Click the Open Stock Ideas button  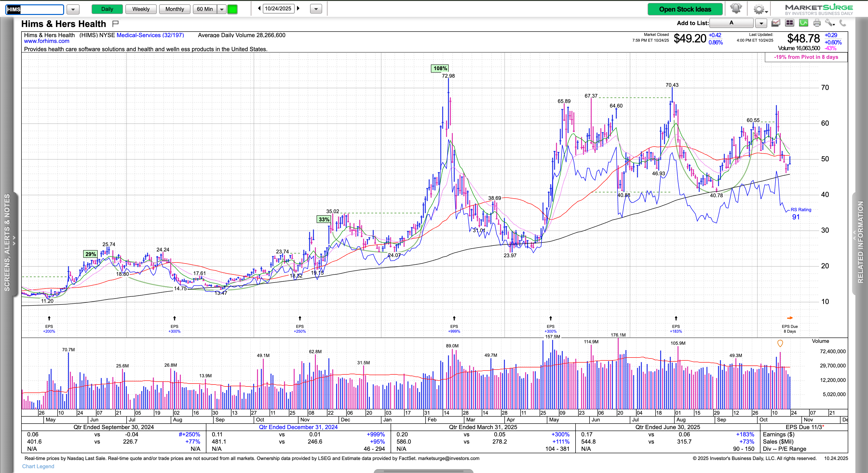point(685,9)
